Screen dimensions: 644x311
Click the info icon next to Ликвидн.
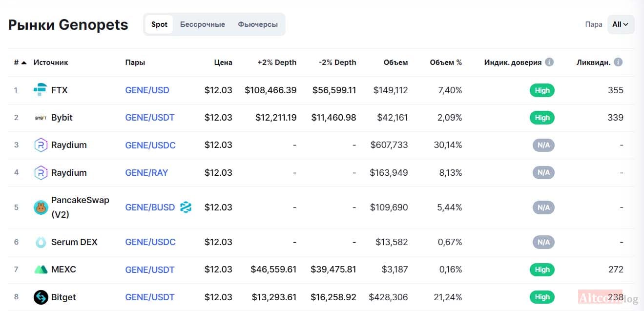(x=618, y=62)
